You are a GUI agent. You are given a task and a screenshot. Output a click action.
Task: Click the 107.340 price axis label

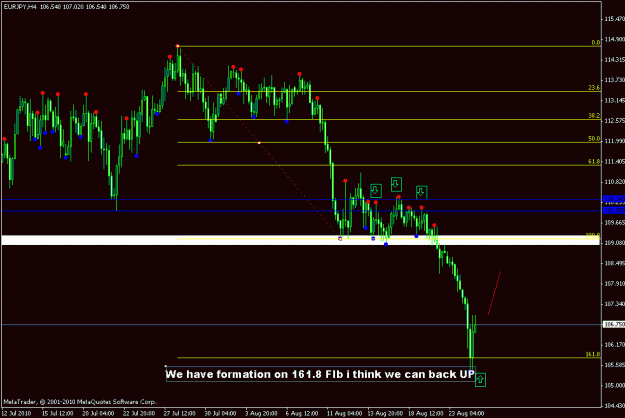615,304
